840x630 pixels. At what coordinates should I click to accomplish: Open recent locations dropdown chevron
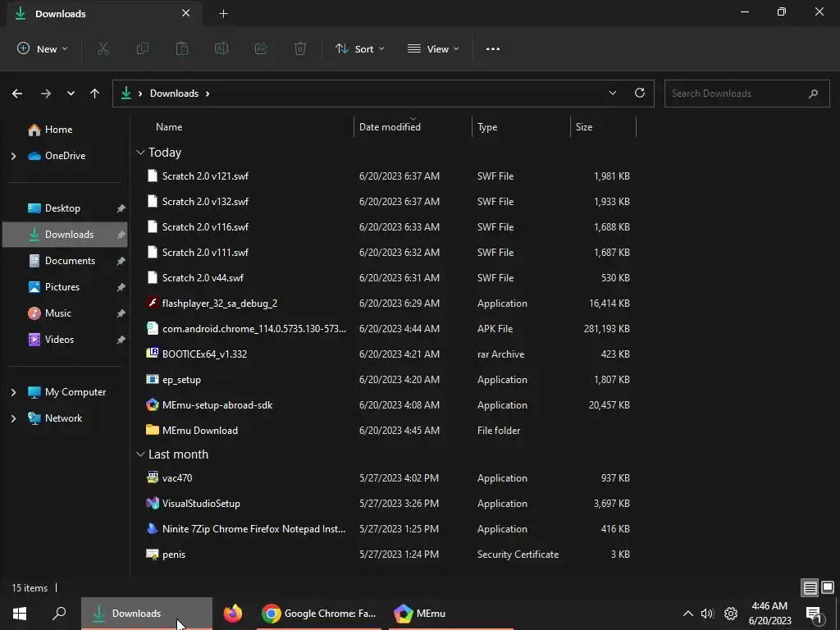coord(71,94)
